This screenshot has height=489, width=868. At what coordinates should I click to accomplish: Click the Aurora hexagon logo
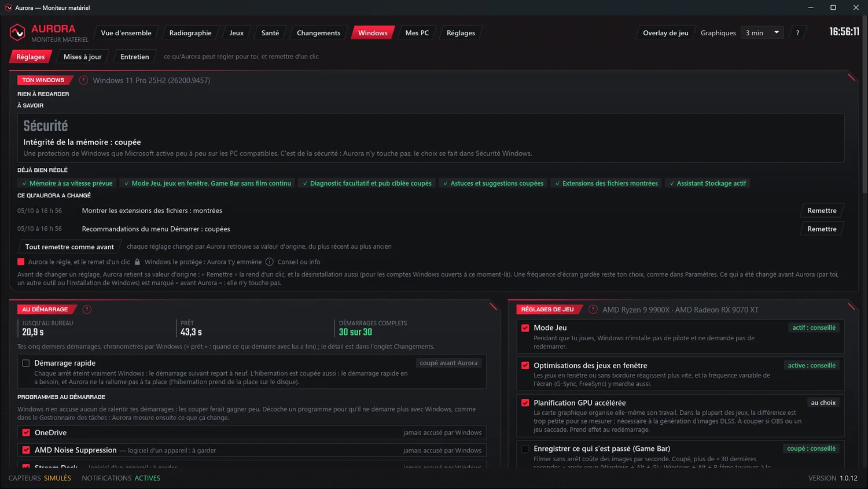[x=17, y=32]
